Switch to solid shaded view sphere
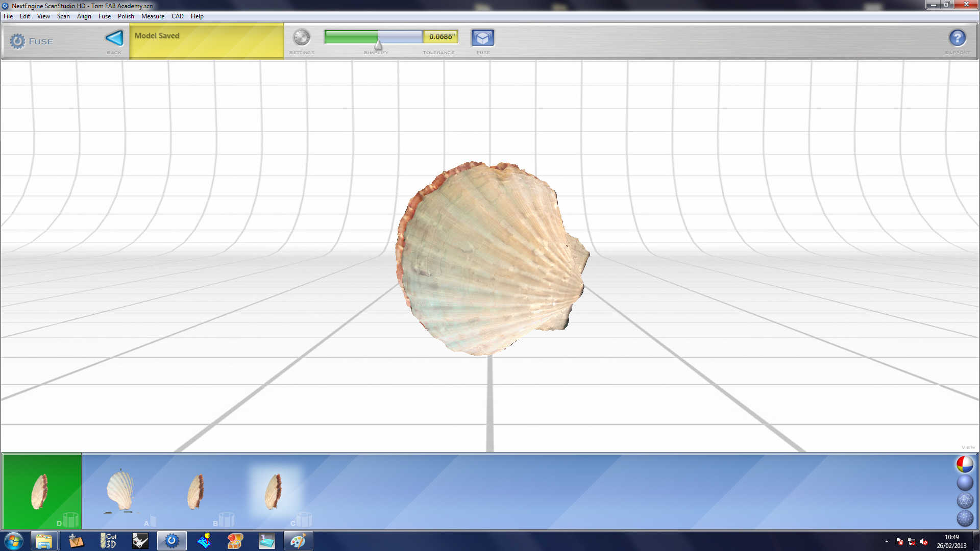 click(964, 482)
